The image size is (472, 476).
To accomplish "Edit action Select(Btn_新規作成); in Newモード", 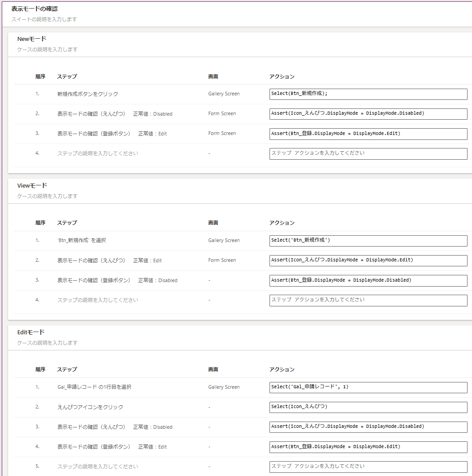I will point(368,94).
